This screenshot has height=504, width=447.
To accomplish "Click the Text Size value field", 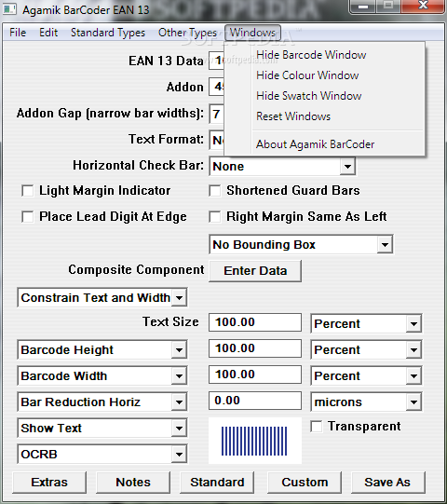I will (255, 322).
